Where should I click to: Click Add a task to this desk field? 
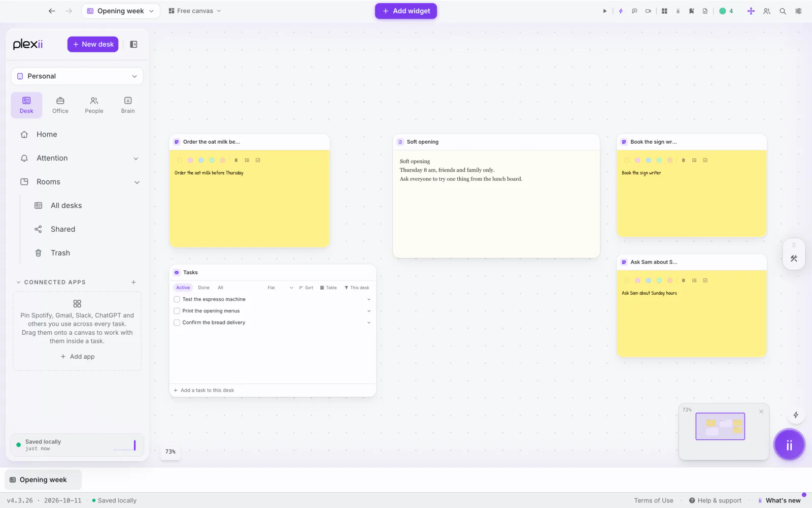click(x=273, y=390)
